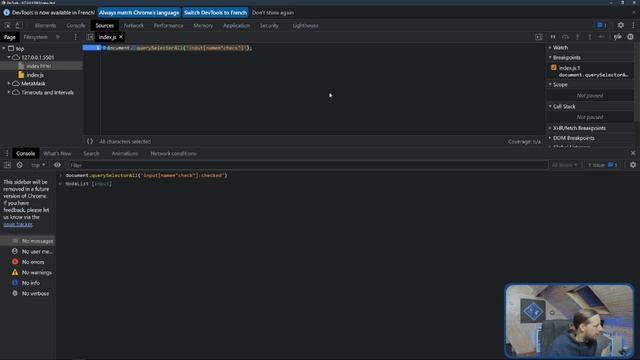Toggle pause on exceptions icon
640x360 pixels.
pyautogui.click(x=630, y=37)
